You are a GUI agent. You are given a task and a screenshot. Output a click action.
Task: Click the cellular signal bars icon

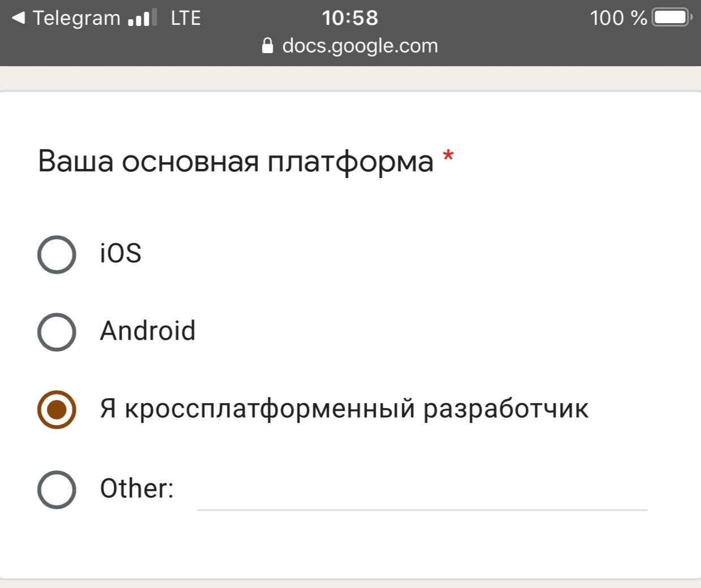point(143,19)
